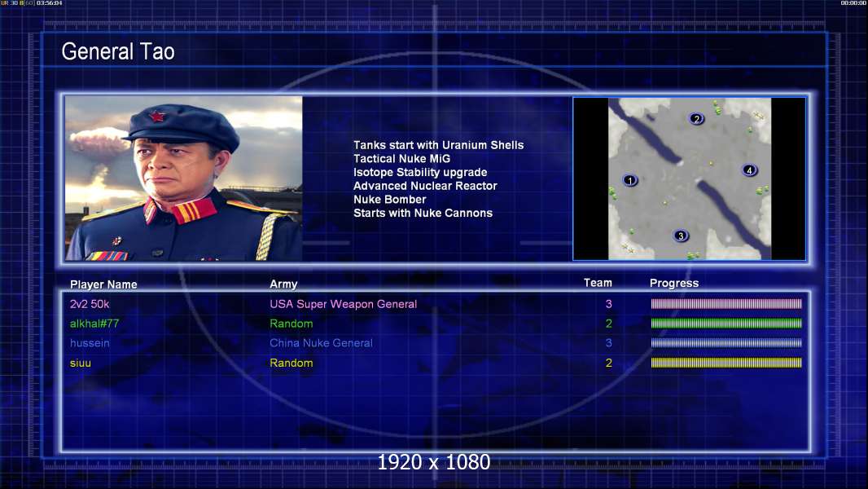Click 'Tactical Nuke MiG' text
This screenshot has width=868, height=489.
(402, 158)
